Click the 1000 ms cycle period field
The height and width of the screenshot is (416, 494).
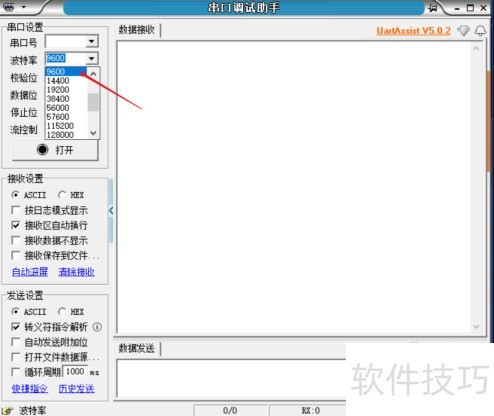pos(75,371)
